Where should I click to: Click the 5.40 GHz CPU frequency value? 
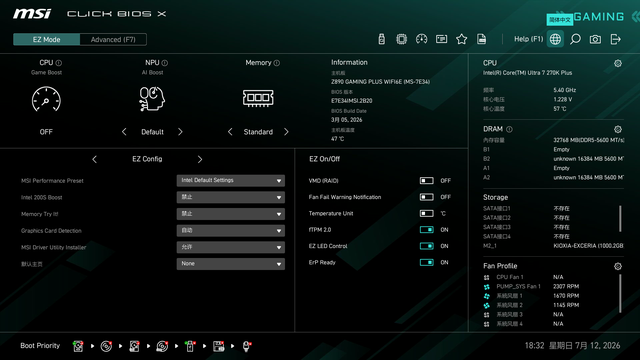(x=565, y=90)
